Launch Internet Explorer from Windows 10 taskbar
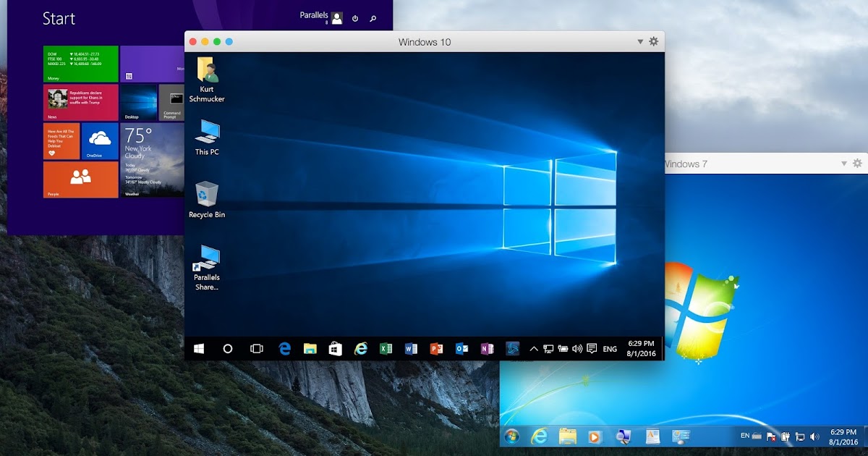This screenshot has width=868, height=456. 360,349
